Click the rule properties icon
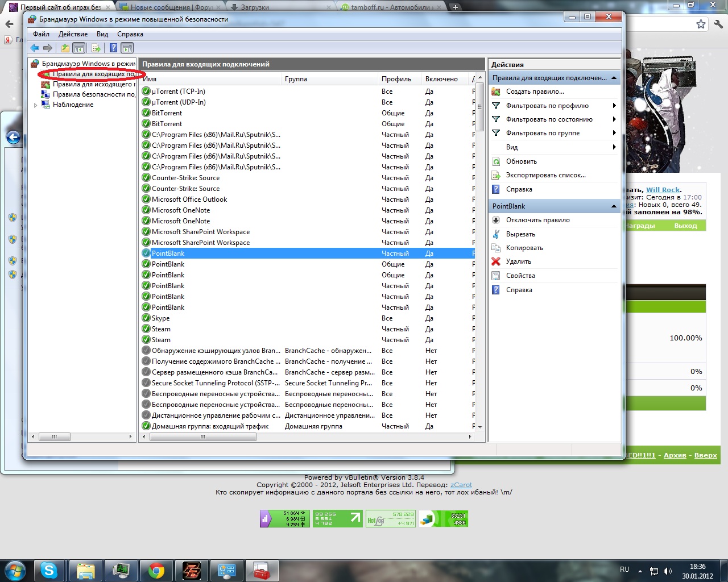Screen dimensions: 728x582 click(x=496, y=276)
